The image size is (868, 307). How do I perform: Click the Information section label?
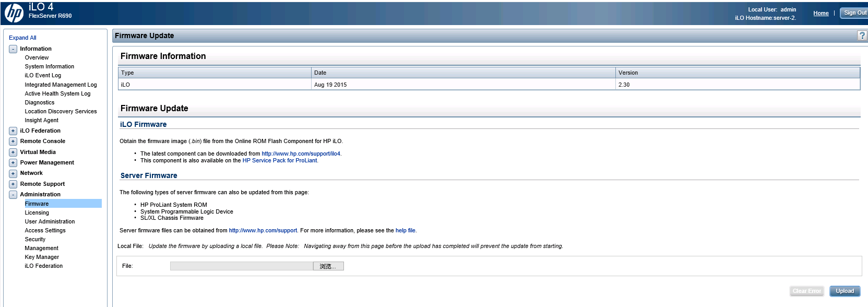tap(36, 49)
